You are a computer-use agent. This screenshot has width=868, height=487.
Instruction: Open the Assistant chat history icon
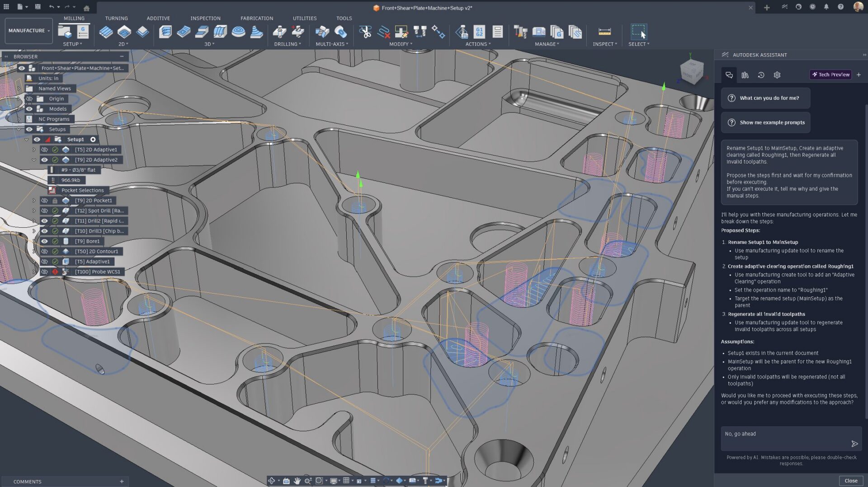point(761,75)
